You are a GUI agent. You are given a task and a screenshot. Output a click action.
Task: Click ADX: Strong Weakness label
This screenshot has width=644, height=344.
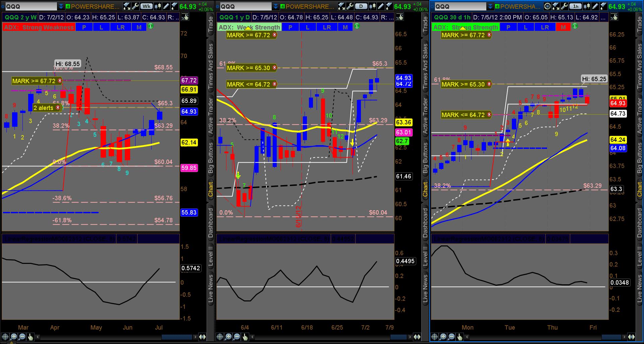coord(39,27)
